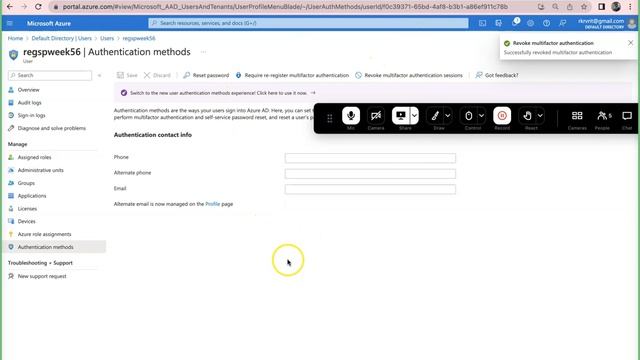Open Azure role assignments
This screenshot has width=640, height=360.
(44, 234)
